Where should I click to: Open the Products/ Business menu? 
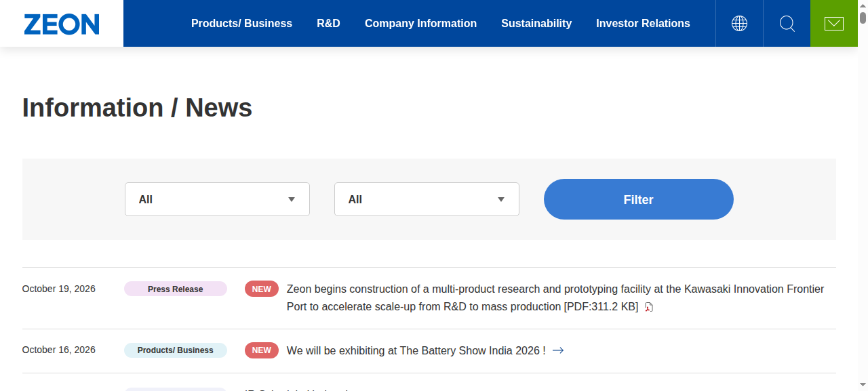coord(241,24)
